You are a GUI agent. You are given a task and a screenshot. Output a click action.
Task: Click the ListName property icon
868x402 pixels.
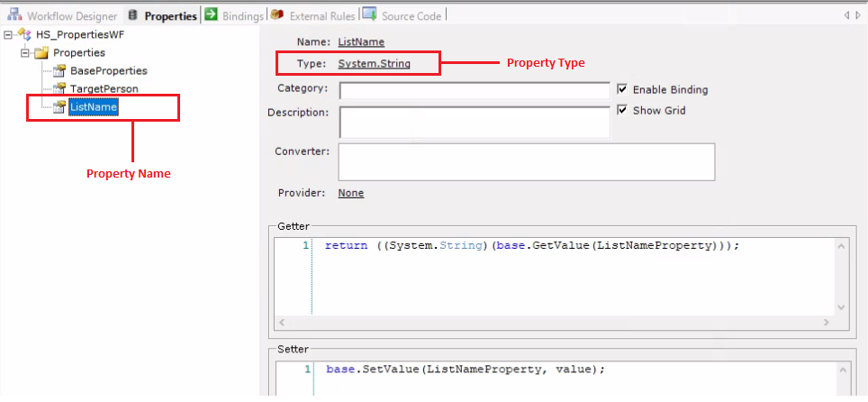point(59,107)
